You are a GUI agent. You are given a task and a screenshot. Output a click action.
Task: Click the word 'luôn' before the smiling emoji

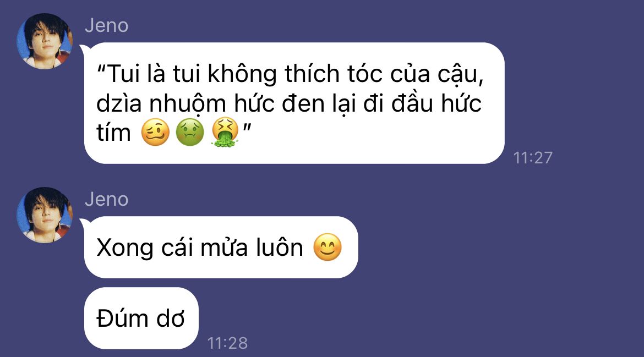(279, 248)
